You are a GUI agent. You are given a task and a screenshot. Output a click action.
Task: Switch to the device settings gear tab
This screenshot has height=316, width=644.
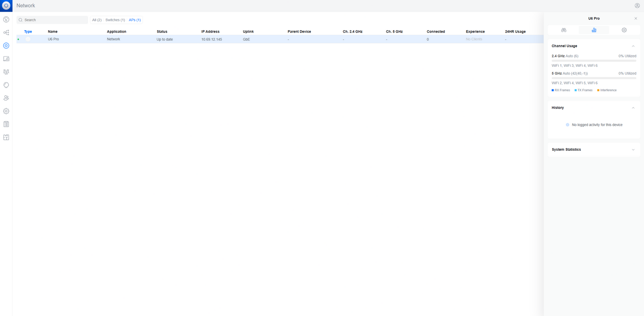624,30
